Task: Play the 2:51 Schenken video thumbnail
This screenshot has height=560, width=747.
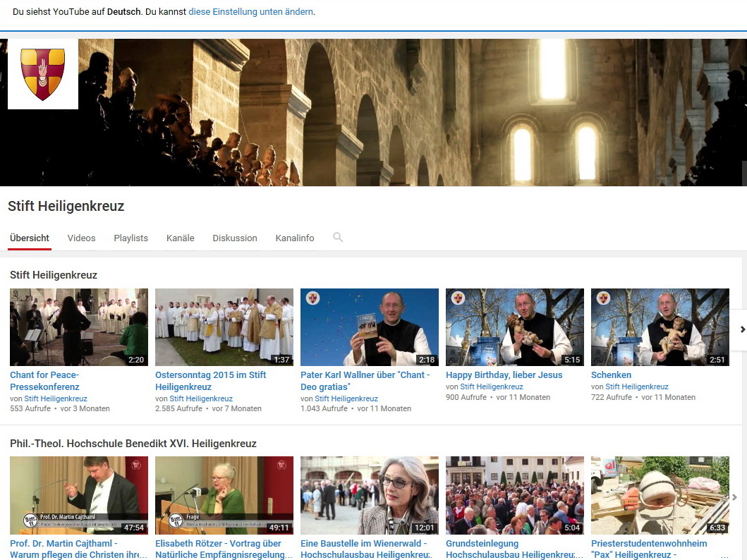Action: coord(660,327)
